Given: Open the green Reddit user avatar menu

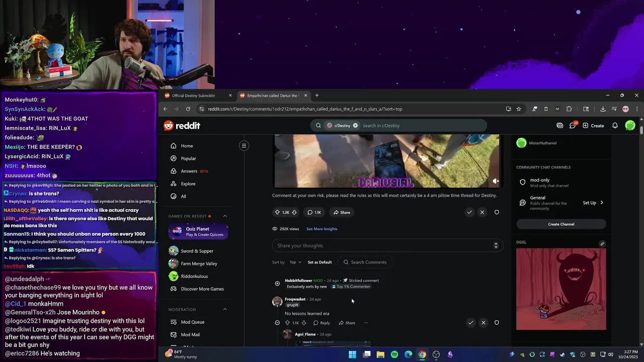Looking at the screenshot, I should tap(630, 126).
